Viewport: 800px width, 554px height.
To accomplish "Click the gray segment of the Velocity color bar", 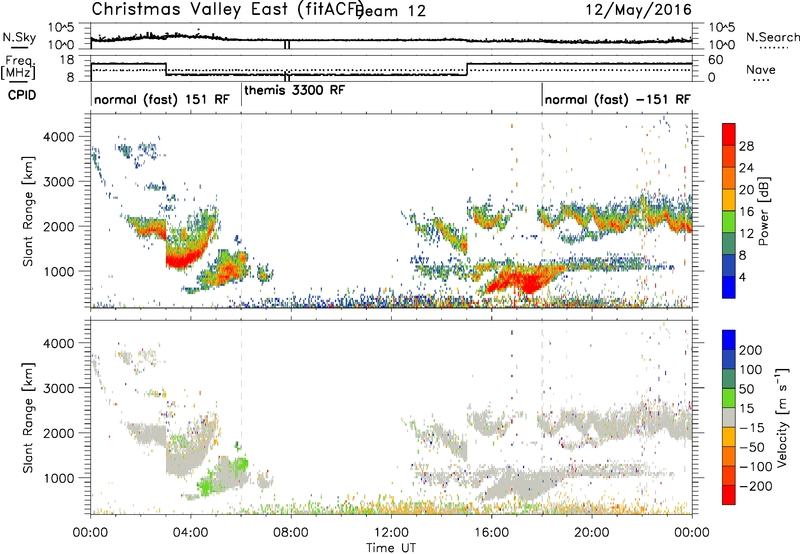I will (729, 417).
